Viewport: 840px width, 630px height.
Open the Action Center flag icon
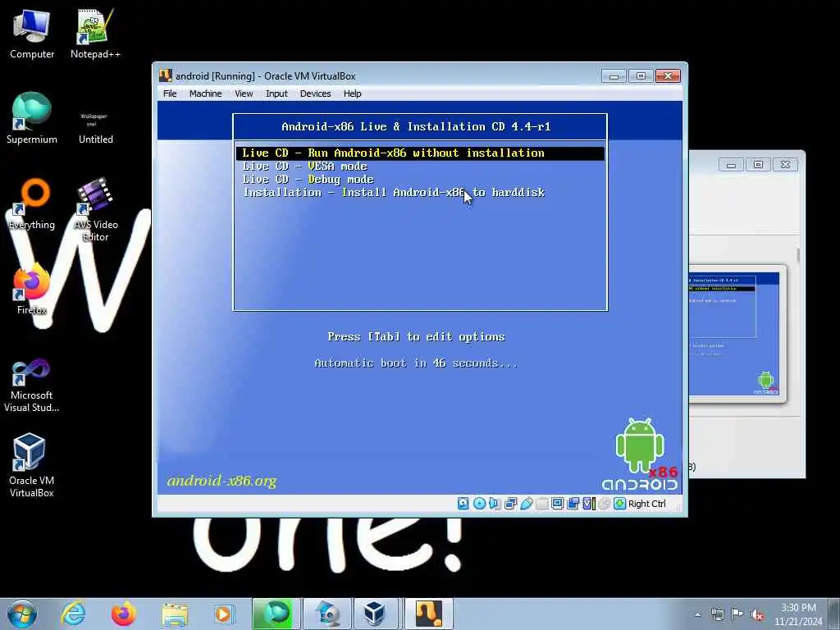737,614
